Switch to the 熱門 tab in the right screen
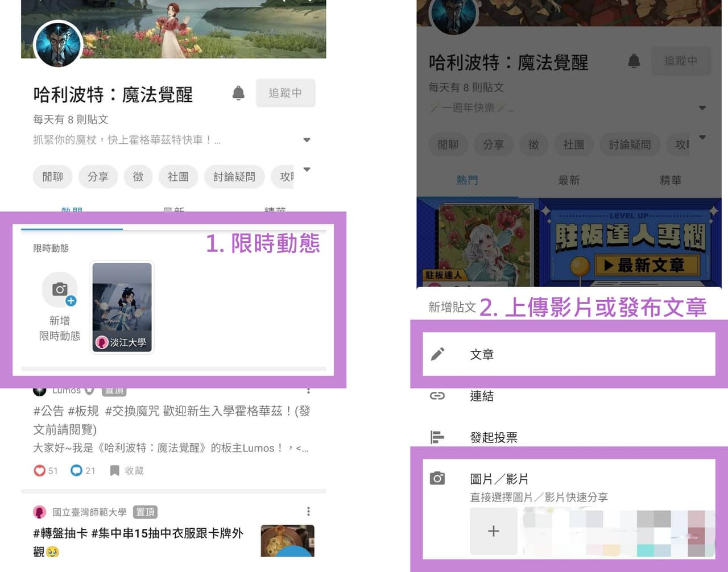Screen dimensions: 728x572 tap(467, 180)
